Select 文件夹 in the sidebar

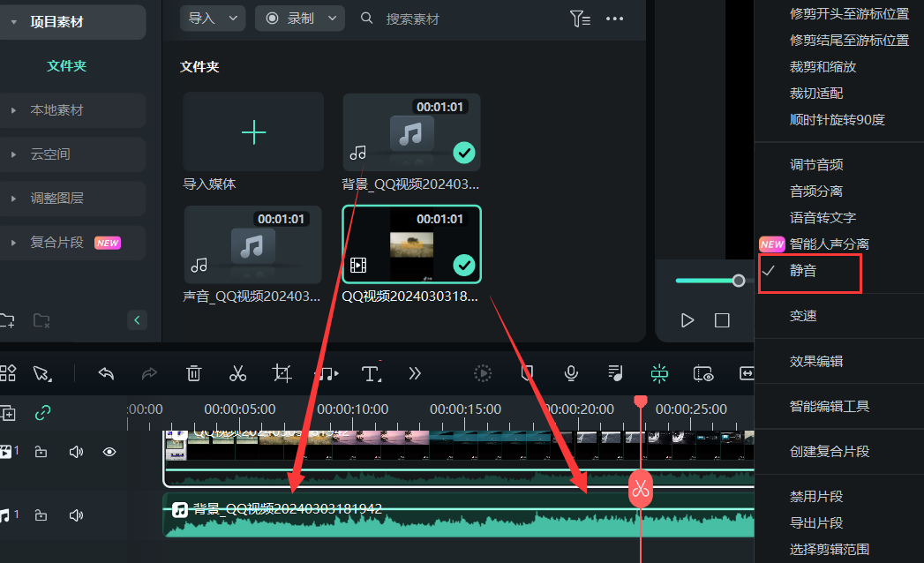(66, 66)
